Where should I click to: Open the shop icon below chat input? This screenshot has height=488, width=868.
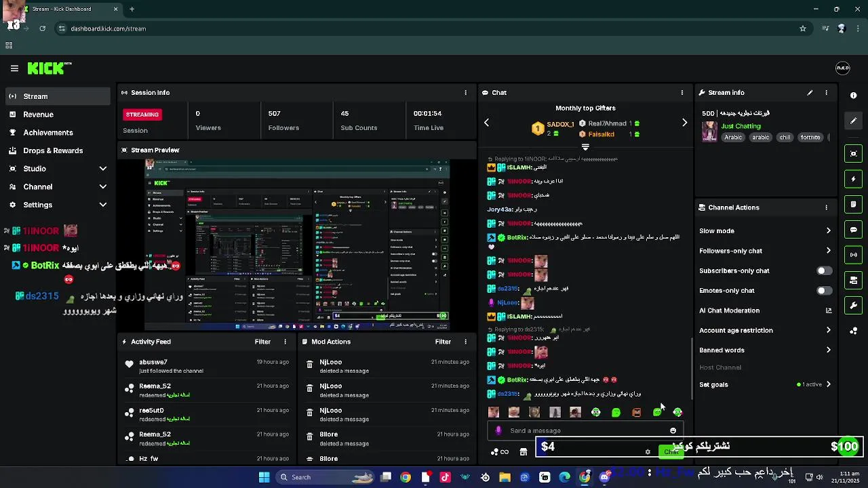click(524, 452)
